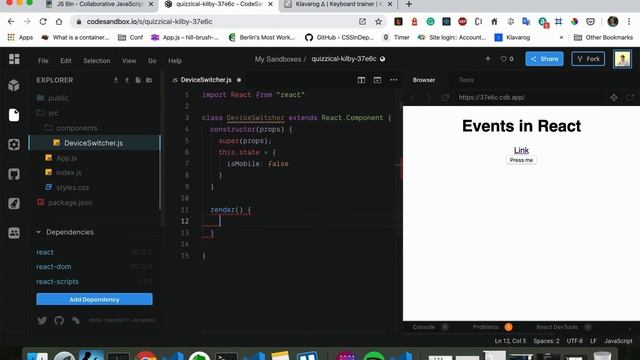The height and width of the screenshot is (360, 640).
Task: Click the Fork button
Action: pos(588,59)
